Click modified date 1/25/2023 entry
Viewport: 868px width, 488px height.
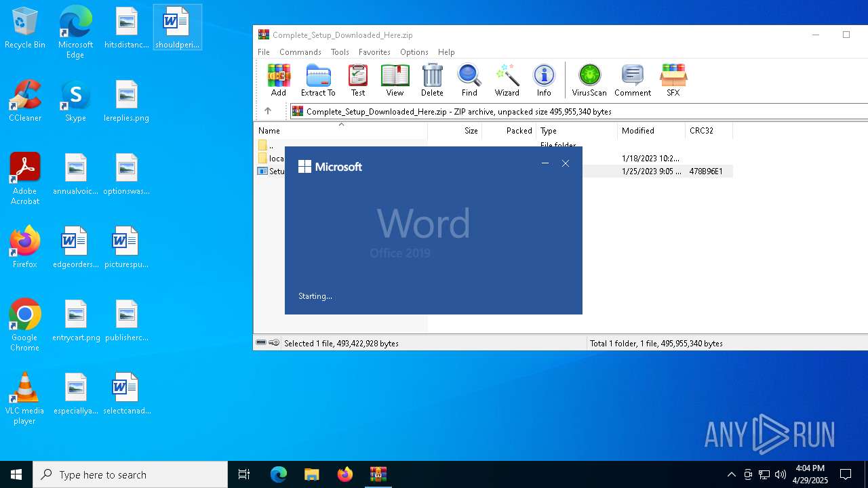coord(652,171)
